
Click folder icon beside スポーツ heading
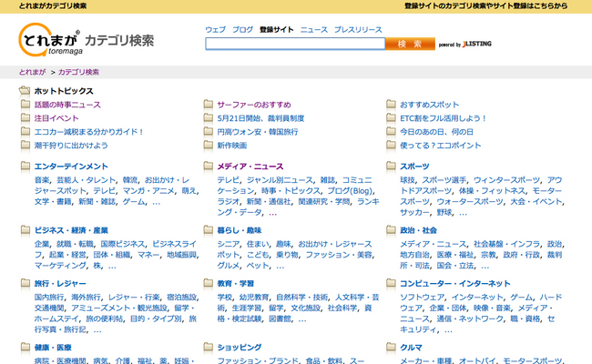click(x=391, y=166)
